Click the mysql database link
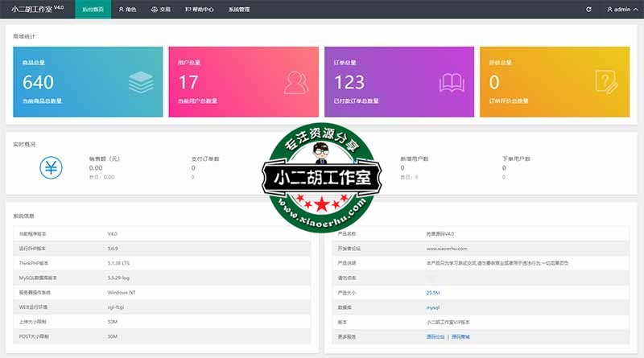The image size is (644, 358). (x=433, y=307)
